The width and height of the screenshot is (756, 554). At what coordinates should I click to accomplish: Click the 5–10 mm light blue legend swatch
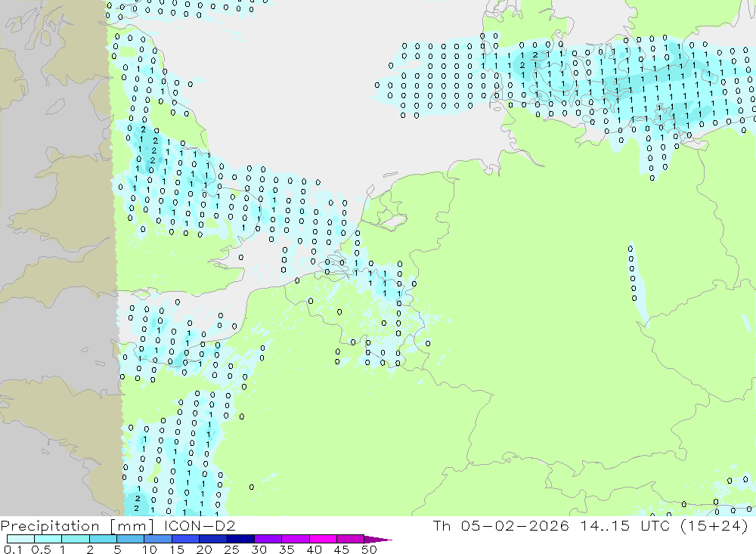click(131, 539)
